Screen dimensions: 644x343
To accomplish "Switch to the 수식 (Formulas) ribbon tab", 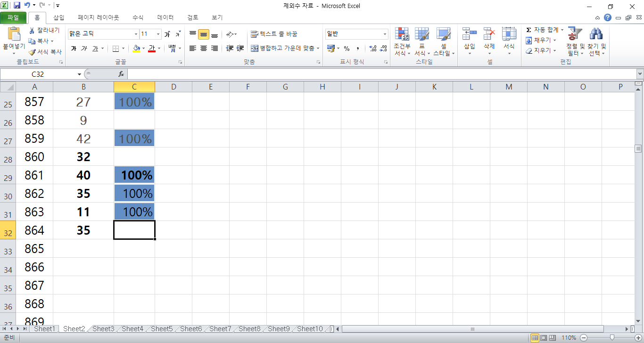I will click(x=138, y=17).
